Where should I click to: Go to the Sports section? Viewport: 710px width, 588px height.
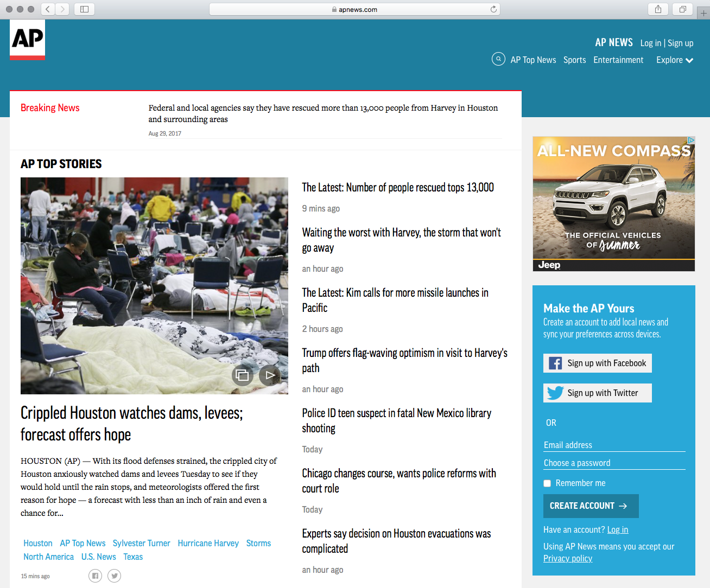coord(574,60)
